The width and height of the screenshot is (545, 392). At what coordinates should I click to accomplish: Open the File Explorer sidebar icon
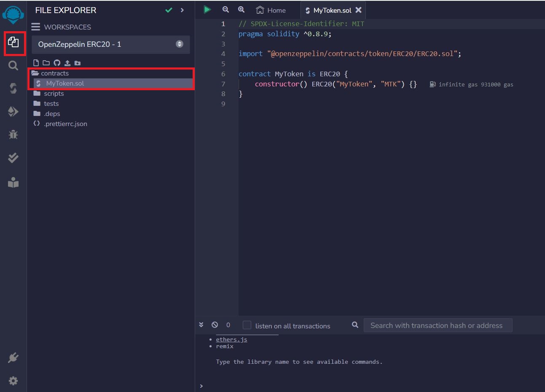pos(13,43)
